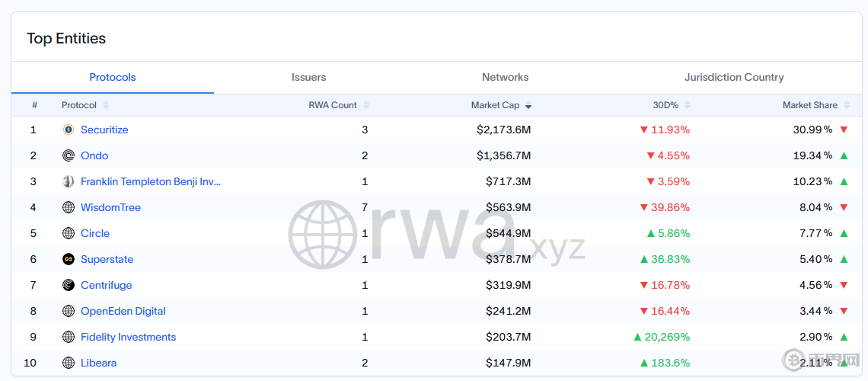Select the Protocols tab

[x=113, y=77]
